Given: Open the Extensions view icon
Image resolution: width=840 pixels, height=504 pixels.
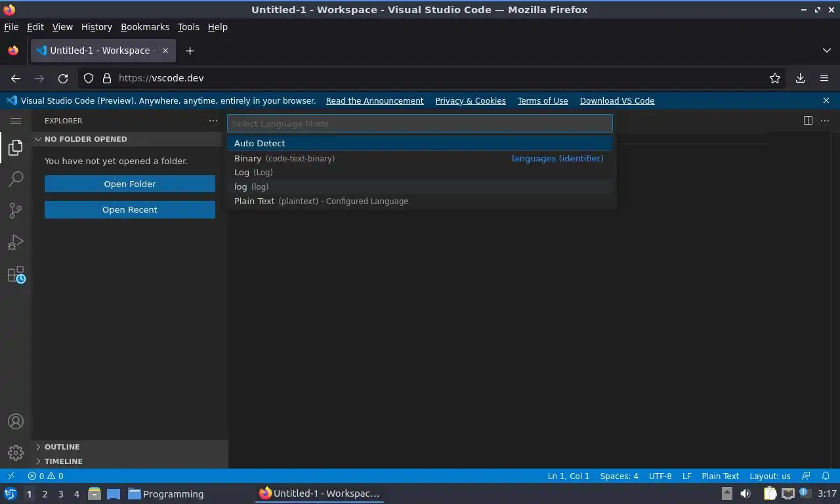Looking at the screenshot, I should (x=16, y=274).
